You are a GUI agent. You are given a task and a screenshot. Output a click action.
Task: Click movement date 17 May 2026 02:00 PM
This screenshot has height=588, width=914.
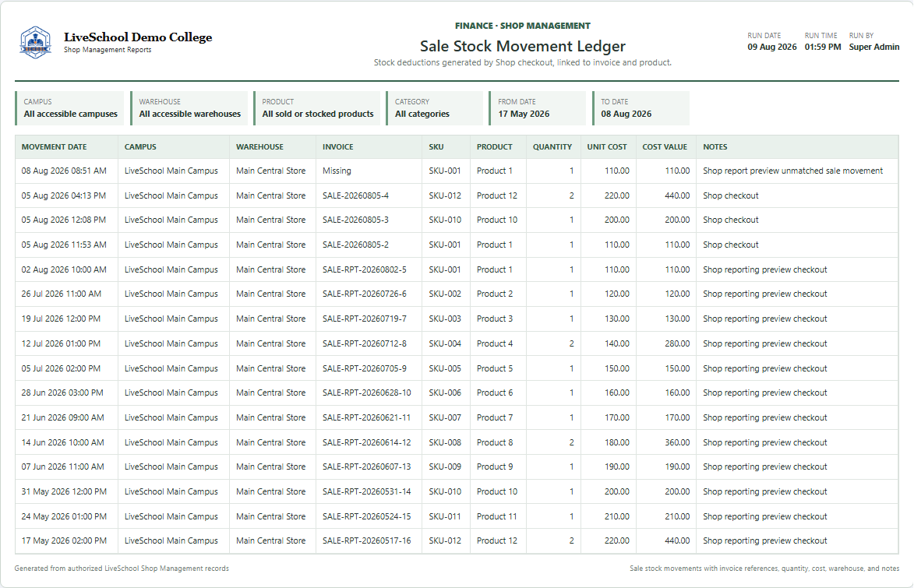coord(64,540)
